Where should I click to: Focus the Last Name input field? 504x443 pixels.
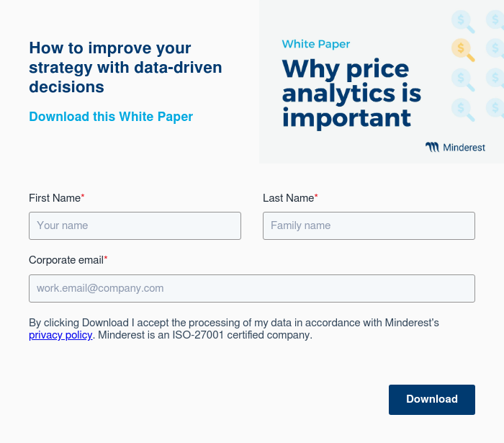click(369, 225)
